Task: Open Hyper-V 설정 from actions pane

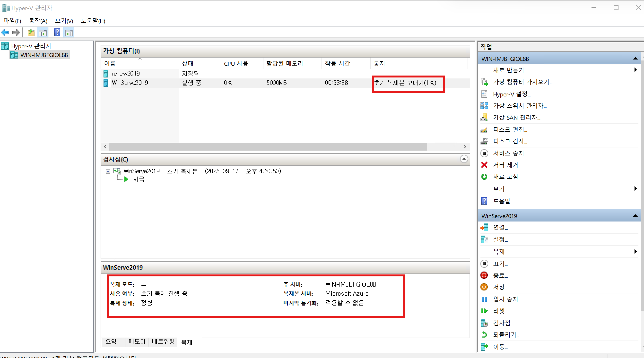Action: click(512, 94)
